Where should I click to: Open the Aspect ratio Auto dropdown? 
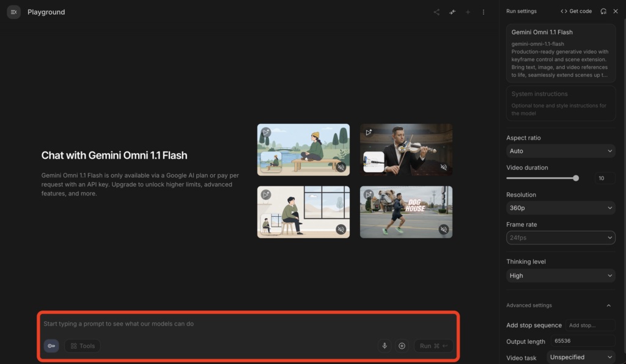click(x=561, y=151)
